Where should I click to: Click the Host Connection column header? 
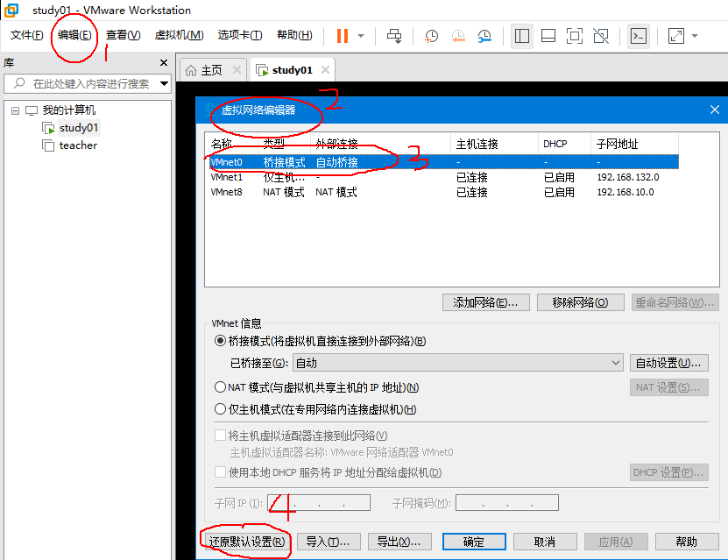tap(494, 144)
